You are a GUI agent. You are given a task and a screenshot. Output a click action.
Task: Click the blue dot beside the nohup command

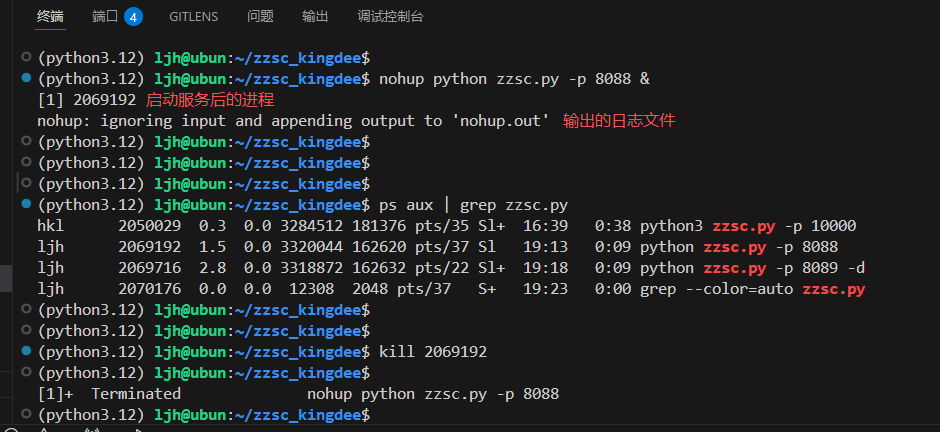[x=26, y=77]
